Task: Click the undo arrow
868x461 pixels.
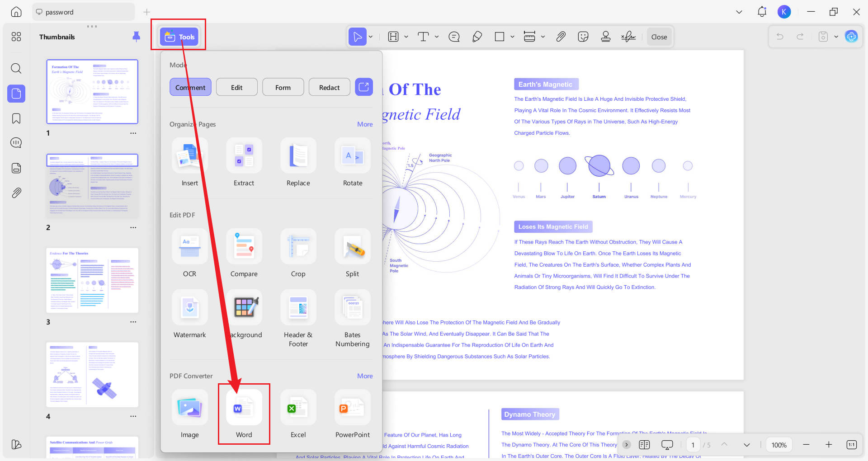Action: 780,37
